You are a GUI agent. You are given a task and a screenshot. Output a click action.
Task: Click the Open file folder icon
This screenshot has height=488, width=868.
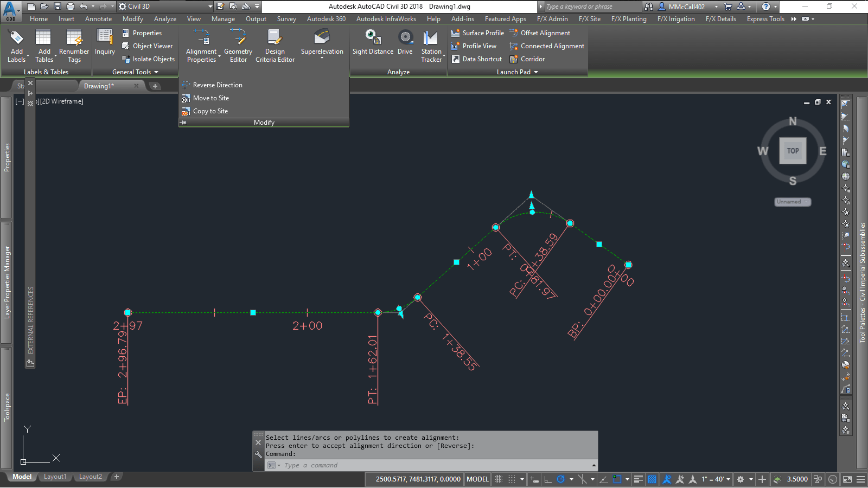click(44, 7)
